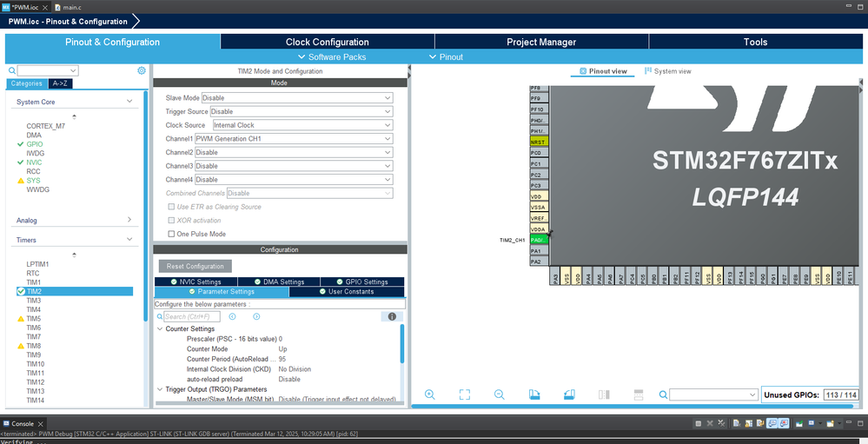Open Channel1 PWM Generation dropdown
The width and height of the screenshot is (868, 444).
tap(294, 139)
